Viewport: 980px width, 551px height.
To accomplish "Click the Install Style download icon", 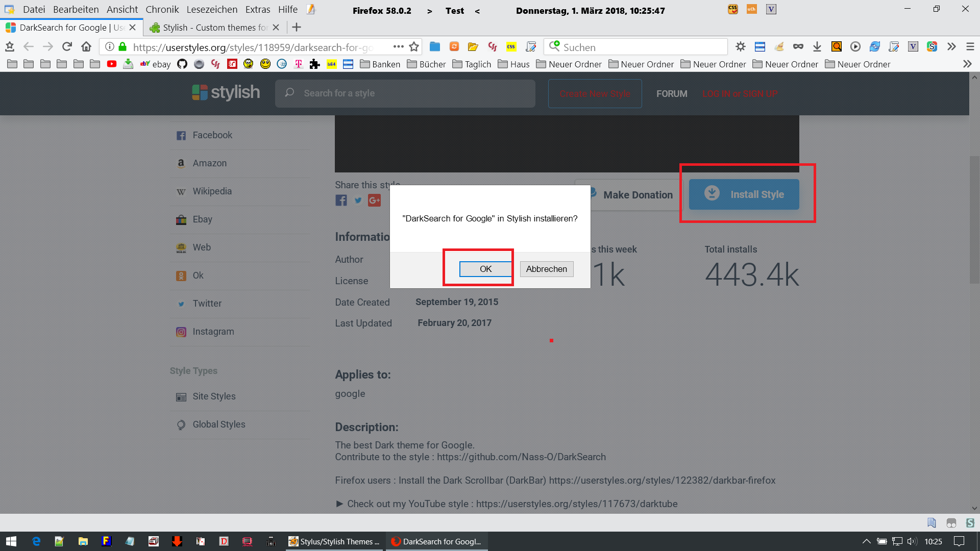I will point(712,193).
